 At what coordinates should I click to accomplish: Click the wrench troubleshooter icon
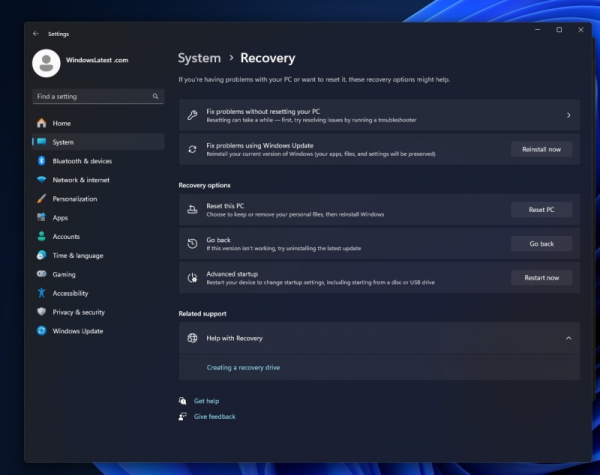tap(192, 115)
